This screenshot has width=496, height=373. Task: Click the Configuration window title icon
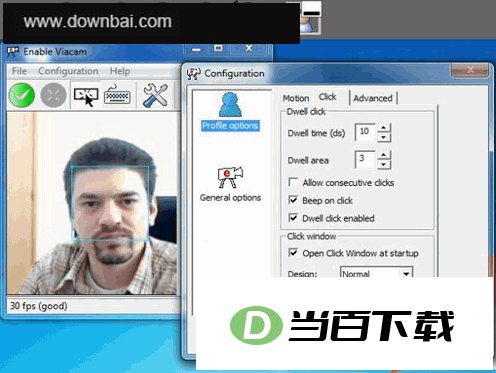coord(194,73)
